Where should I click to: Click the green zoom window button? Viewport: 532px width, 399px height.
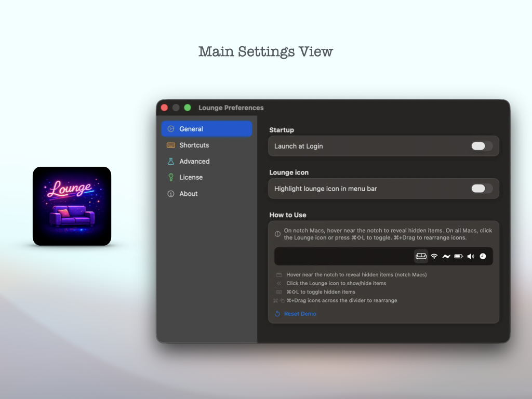click(x=187, y=108)
